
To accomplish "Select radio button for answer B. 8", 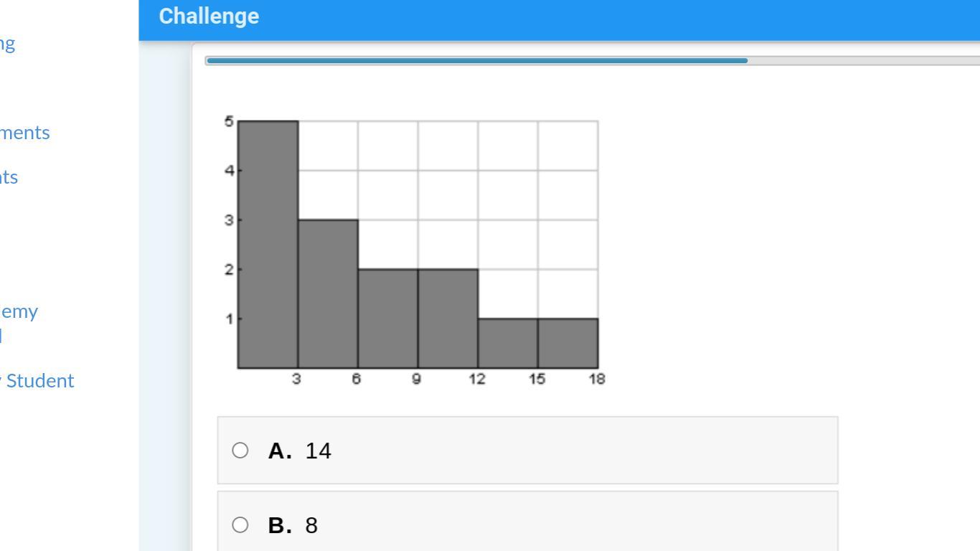I will tap(240, 525).
